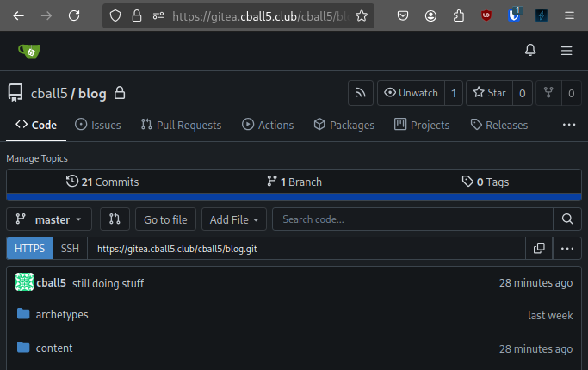
Task: Click the cball5 avatar thumbnail
Action: tap(24, 282)
